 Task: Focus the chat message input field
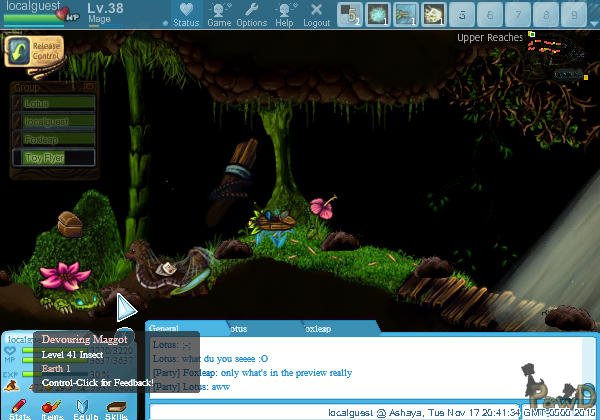click(334, 412)
